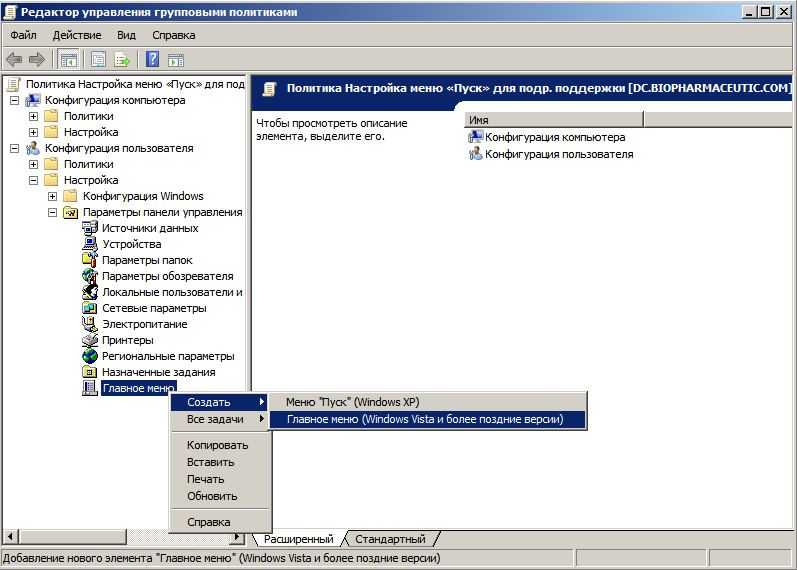Choose Меню "Пуск" (Windows XP) submenu item
The width and height of the screenshot is (797, 570).
[427, 402]
